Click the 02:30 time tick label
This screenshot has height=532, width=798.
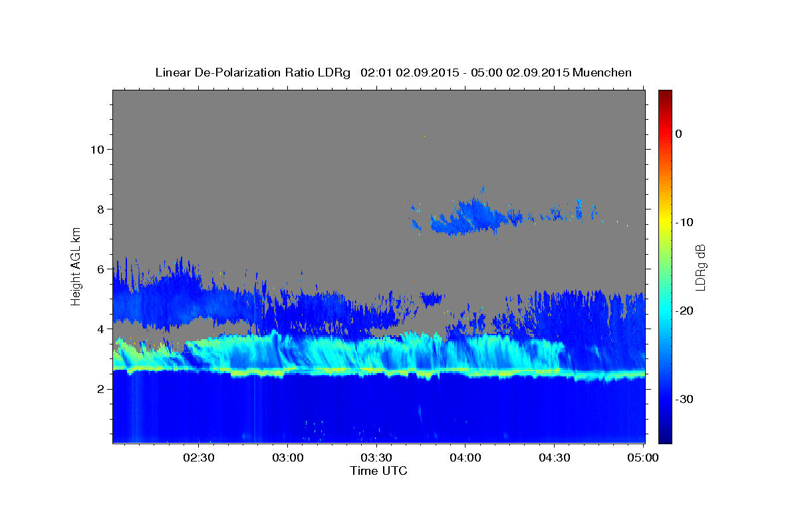click(x=199, y=458)
